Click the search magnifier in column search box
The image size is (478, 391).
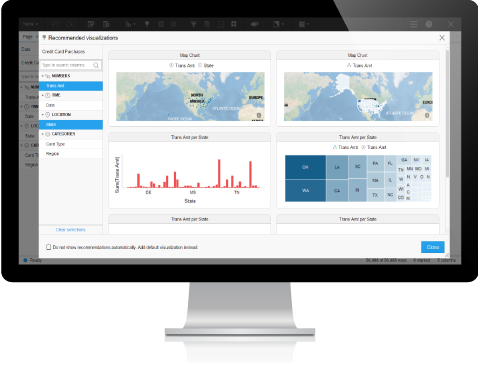click(96, 65)
